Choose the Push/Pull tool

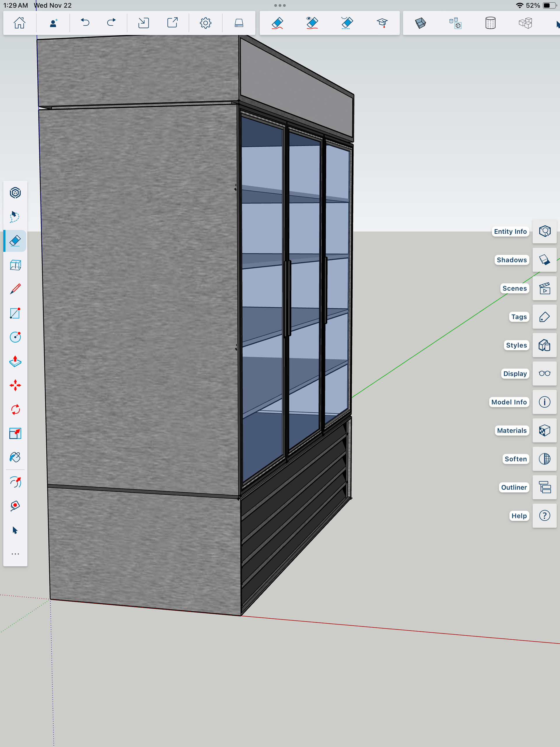15,361
